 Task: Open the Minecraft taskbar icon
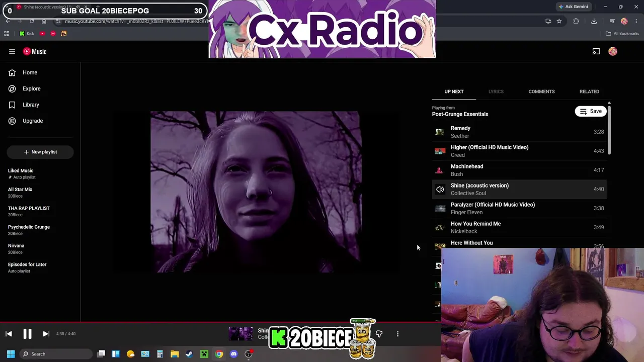[x=204, y=354]
